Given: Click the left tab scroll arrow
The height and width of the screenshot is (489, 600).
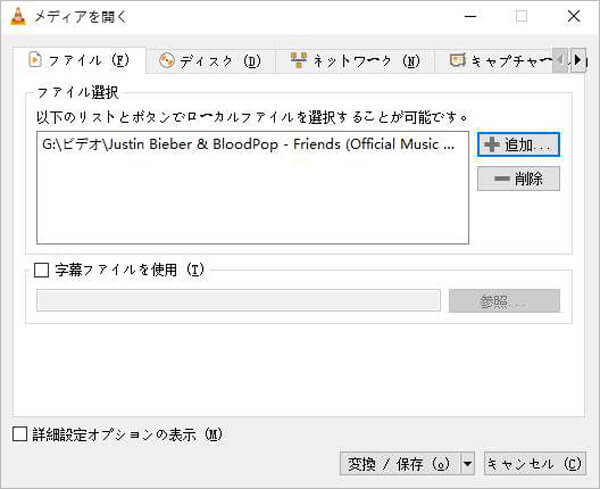Looking at the screenshot, I should click(560, 60).
